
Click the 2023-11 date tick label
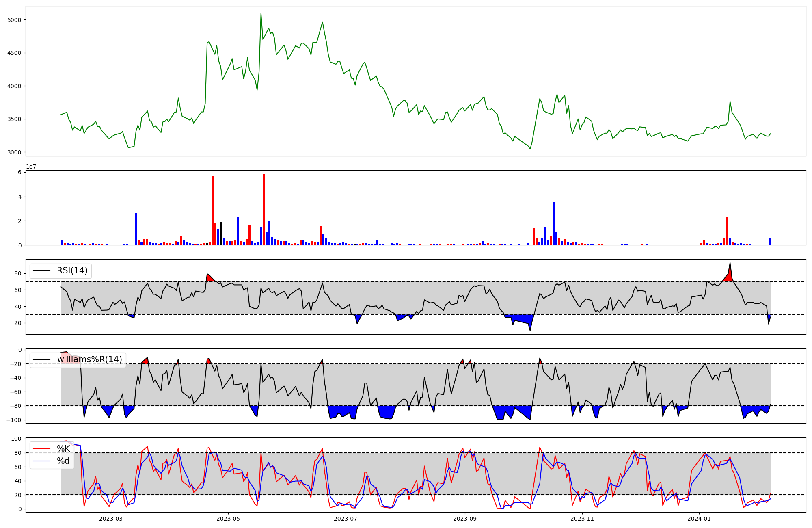tap(582, 519)
